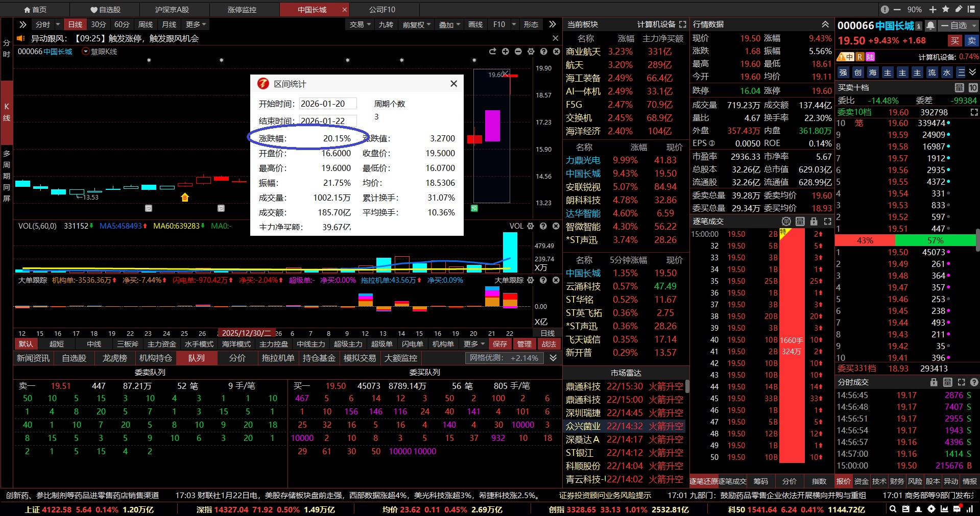The image size is (980, 516).
Task: Click the chart share arrow icon
Action: tap(492, 52)
